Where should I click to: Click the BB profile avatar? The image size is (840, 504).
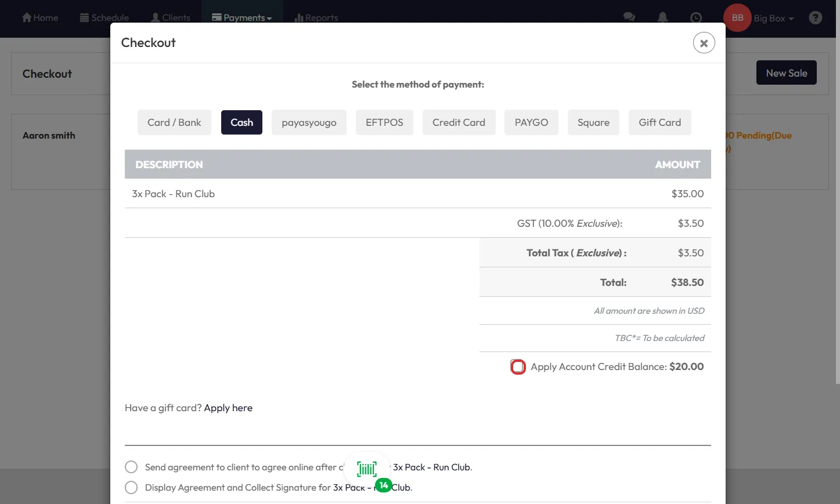click(x=737, y=17)
